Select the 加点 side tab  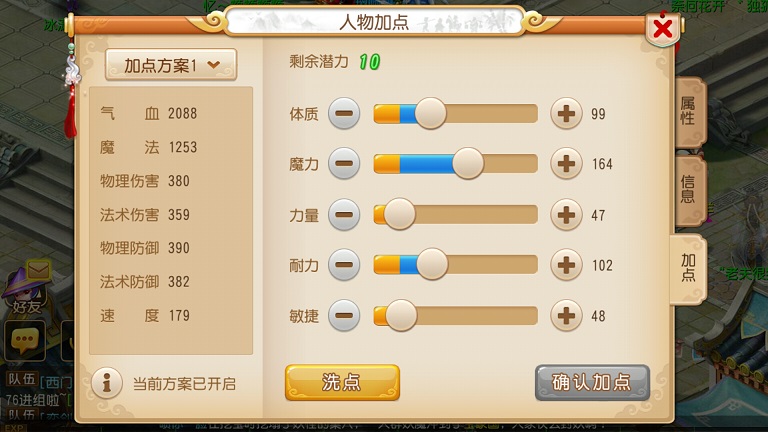pos(688,268)
